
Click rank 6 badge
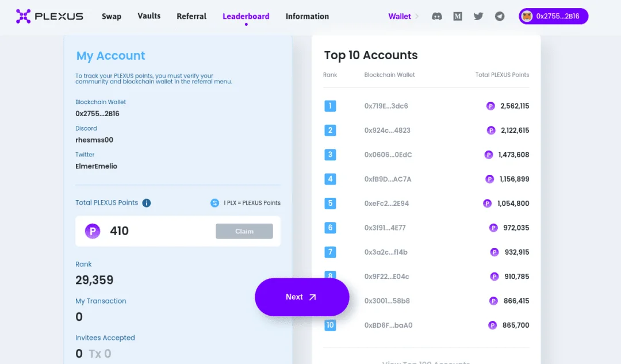pos(330,228)
